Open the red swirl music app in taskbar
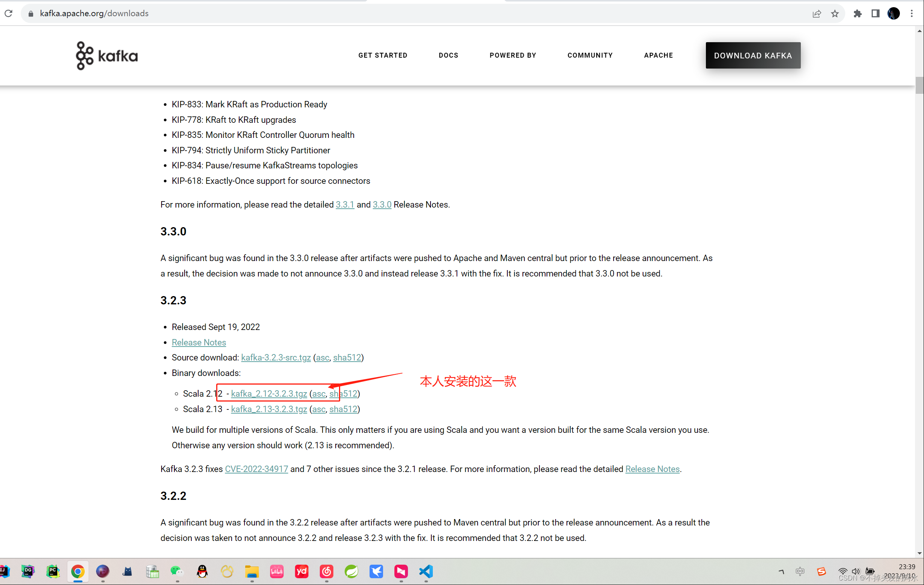Viewport: 924px width, 585px height. (x=327, y=571)
